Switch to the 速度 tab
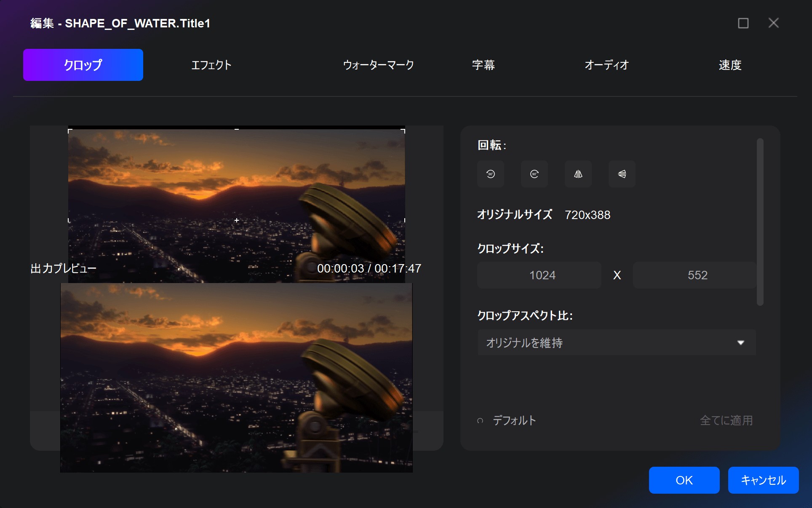Image resolution: width=812 pixels, height=508 pixels. click(730, 65)
